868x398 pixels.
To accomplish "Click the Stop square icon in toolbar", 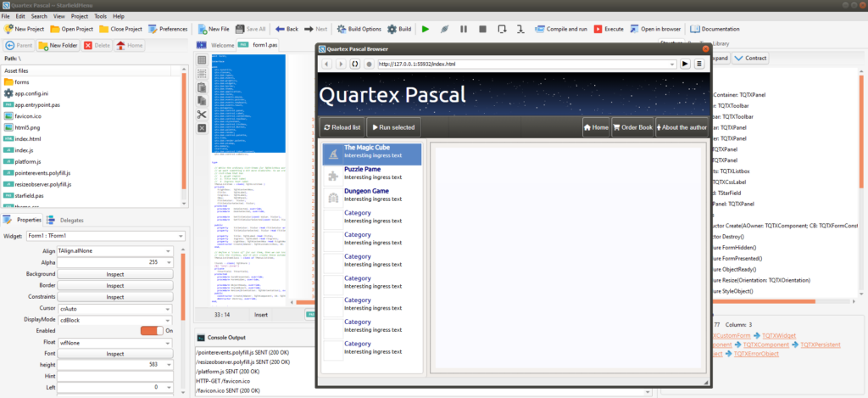I will click(482, 29).
